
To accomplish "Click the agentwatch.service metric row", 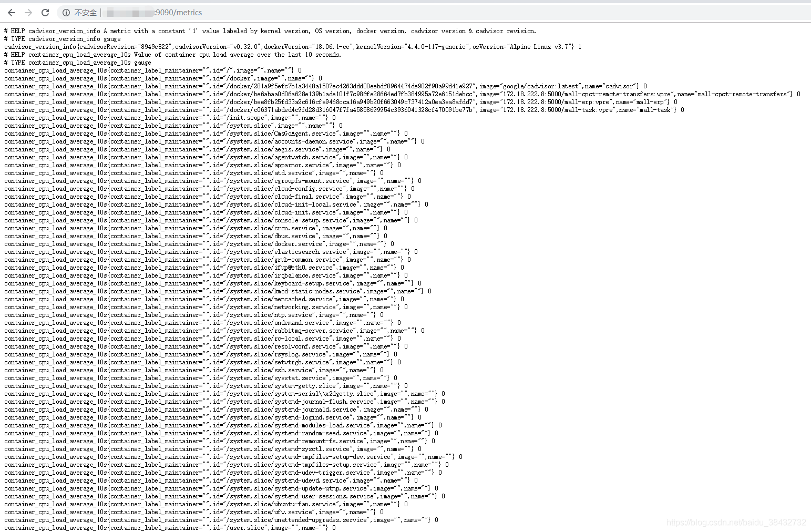I will point(206,157).
